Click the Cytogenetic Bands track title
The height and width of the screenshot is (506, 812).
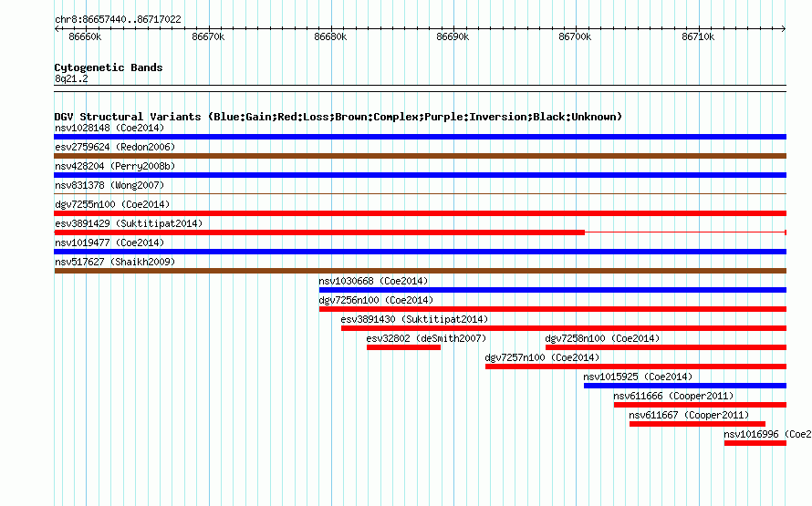click(109, 67)
